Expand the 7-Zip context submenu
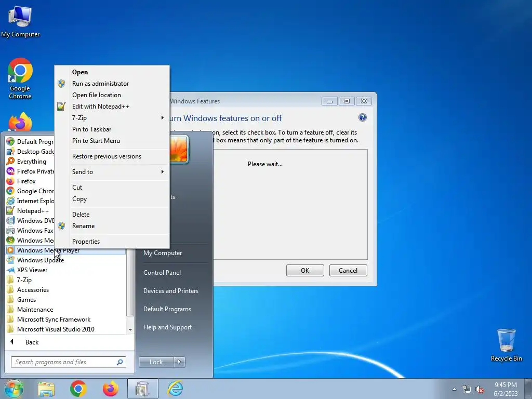This screenshot has width=532, height=399. click(x=162, y=118)
